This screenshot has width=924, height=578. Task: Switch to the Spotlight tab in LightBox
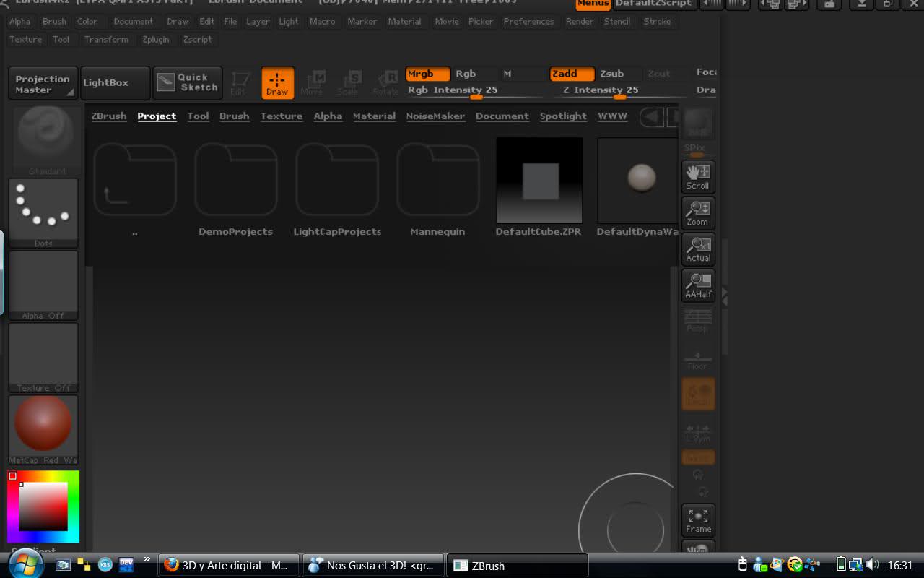pyautogui.click(x=563, y=116)
